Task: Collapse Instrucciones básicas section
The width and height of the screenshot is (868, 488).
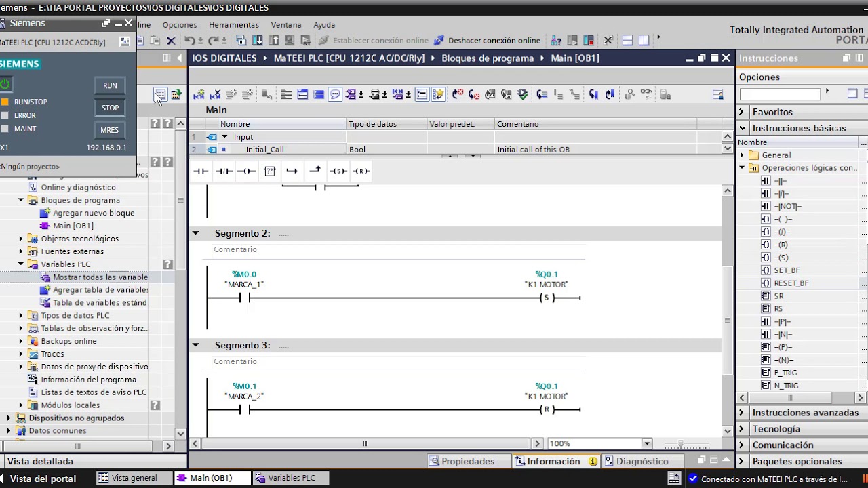Action: tap(742, 128)
